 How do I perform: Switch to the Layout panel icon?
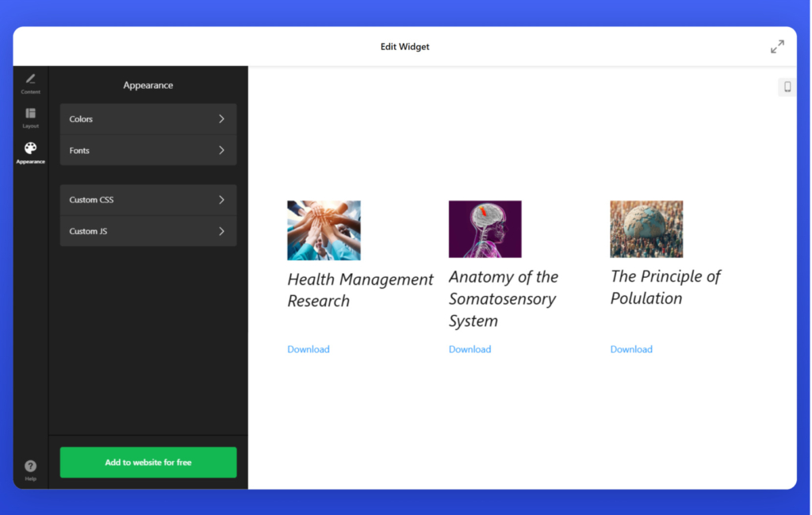point(30,114)
